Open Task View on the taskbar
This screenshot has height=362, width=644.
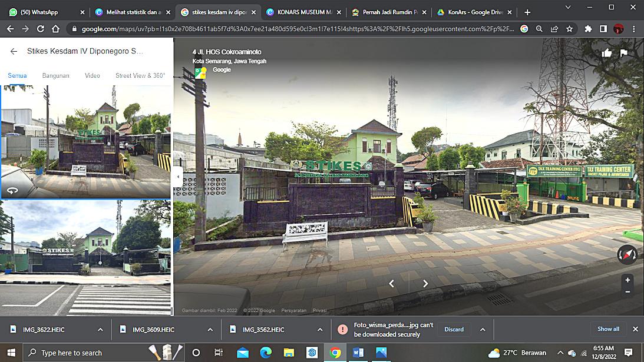219,353
